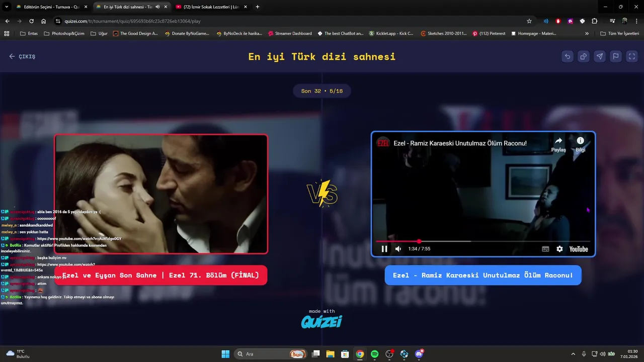The image size is (644, 362).
Task: Click the address bar URL
Action: tap(133, 21)
